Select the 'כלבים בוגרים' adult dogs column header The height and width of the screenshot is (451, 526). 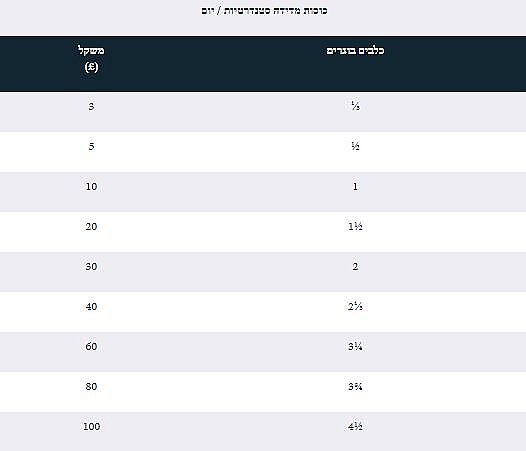pyautogui.click(x=355, y=51)
